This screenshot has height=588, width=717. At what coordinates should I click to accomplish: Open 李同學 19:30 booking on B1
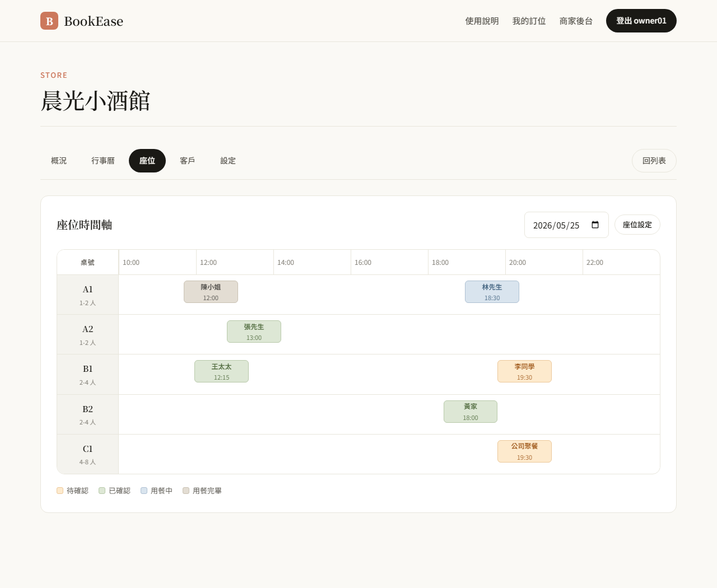point(524,371)
